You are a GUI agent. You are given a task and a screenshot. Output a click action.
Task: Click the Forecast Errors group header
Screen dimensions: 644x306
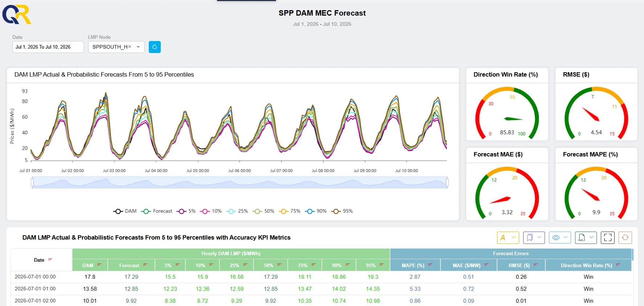pos(511,254)
